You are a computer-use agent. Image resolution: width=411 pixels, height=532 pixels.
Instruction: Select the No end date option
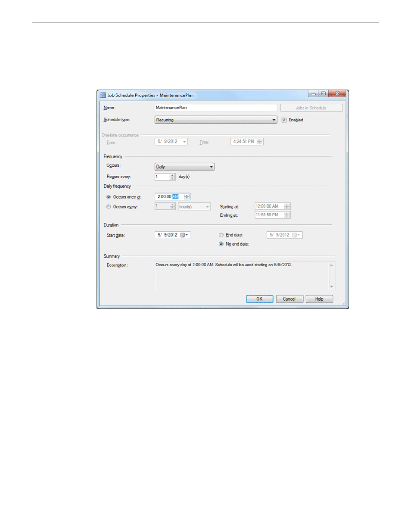coord(221,244)
